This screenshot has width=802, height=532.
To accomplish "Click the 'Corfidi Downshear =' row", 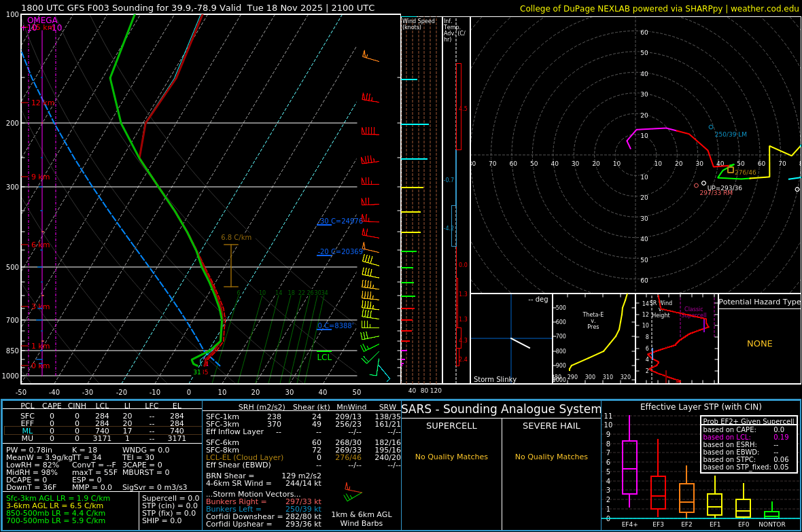I will click(x=264, y=516).
